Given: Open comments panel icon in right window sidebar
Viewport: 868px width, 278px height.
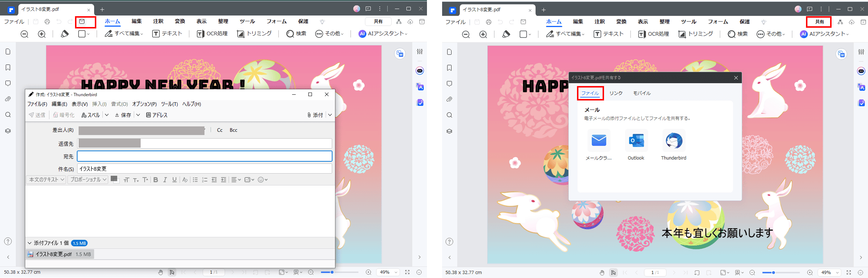Looking at the screenshot, I should (x=449, y=84).
